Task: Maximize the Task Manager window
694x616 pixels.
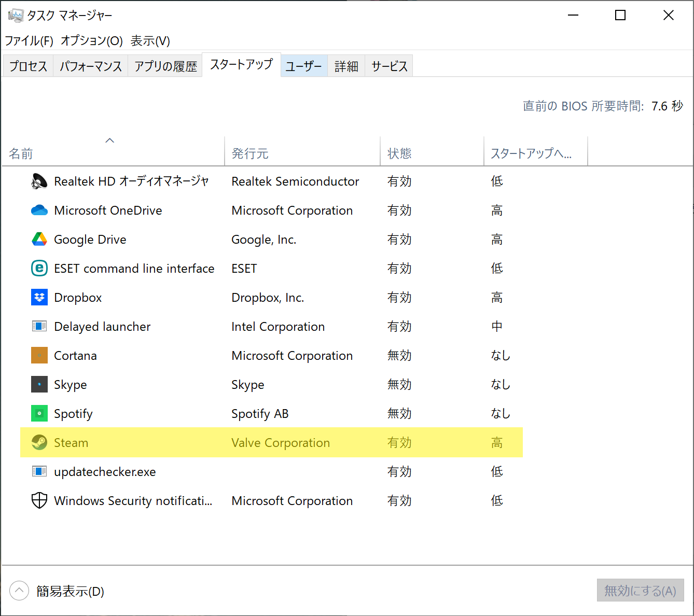Action: [x=620, y=16]
